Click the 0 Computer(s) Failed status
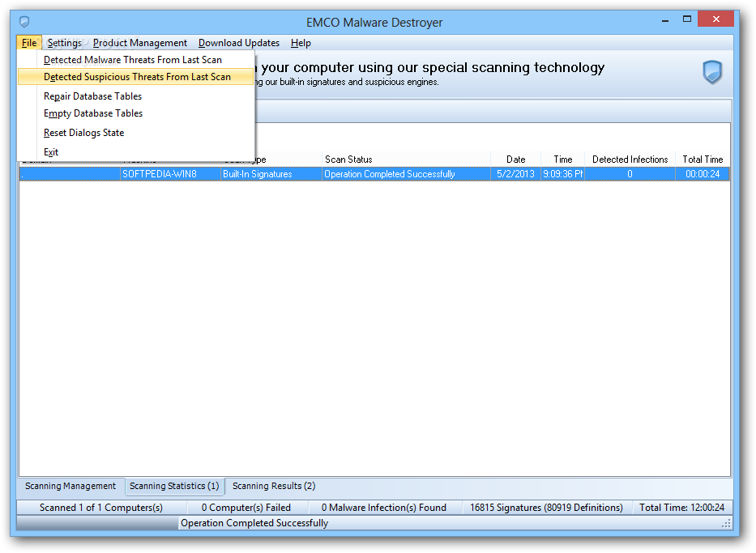 click(x=246, y=508)
